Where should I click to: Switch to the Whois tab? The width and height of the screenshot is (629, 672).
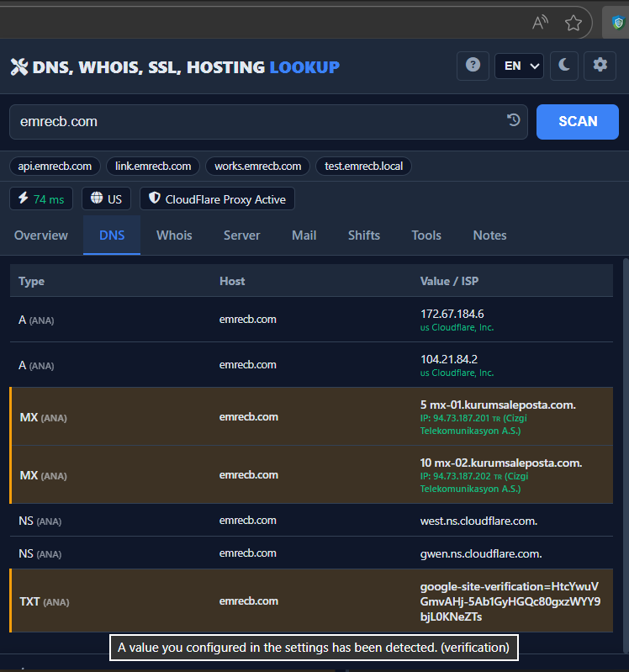[174, 235]
